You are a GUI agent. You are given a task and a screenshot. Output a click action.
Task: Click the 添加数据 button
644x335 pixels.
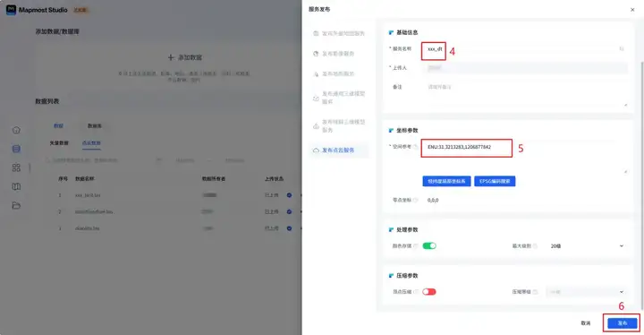(185, 57)
